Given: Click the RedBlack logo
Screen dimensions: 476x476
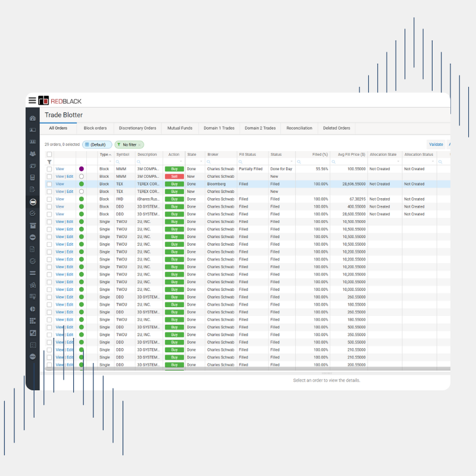Looking at the screenshot, I should tap(60, 101).
